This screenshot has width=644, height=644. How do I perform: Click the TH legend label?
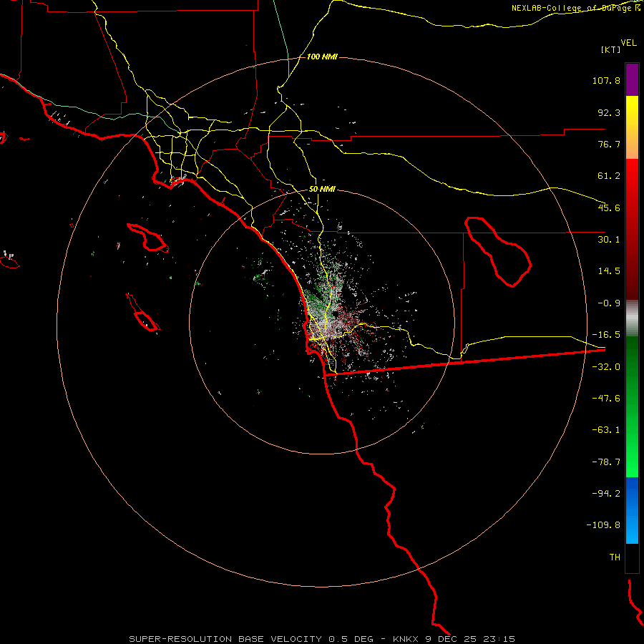[x=615, y=557]
